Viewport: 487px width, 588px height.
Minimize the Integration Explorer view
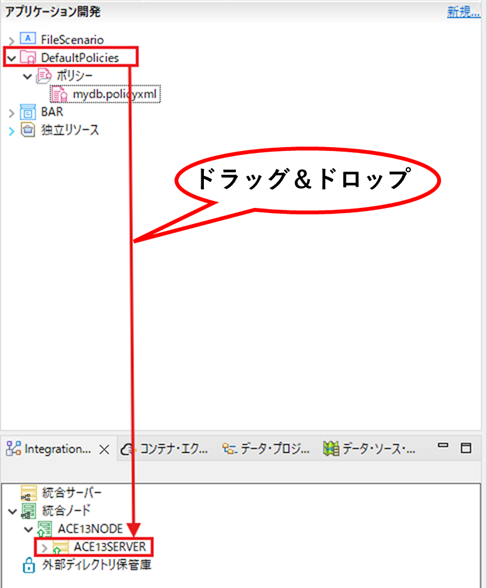click(x=443, y=446)
